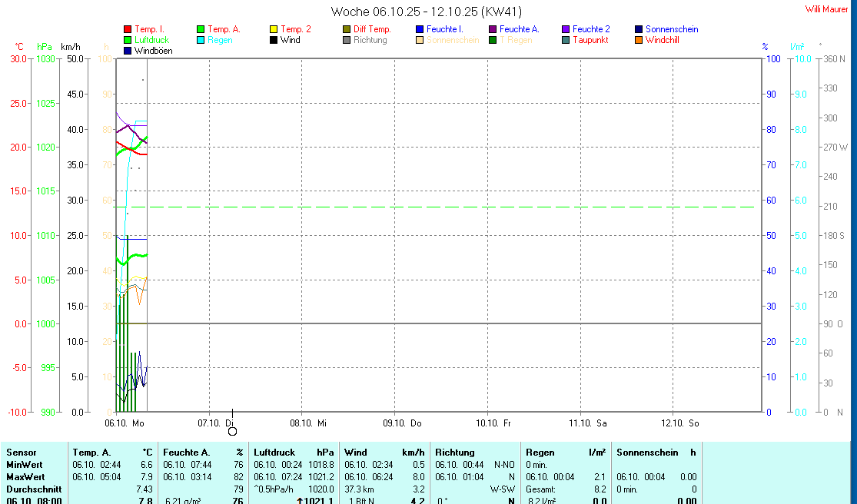The height and width of the screenshot is (504, 857).
Task: Select the orange Windchill legend swatch
Action: coord(639,40)
